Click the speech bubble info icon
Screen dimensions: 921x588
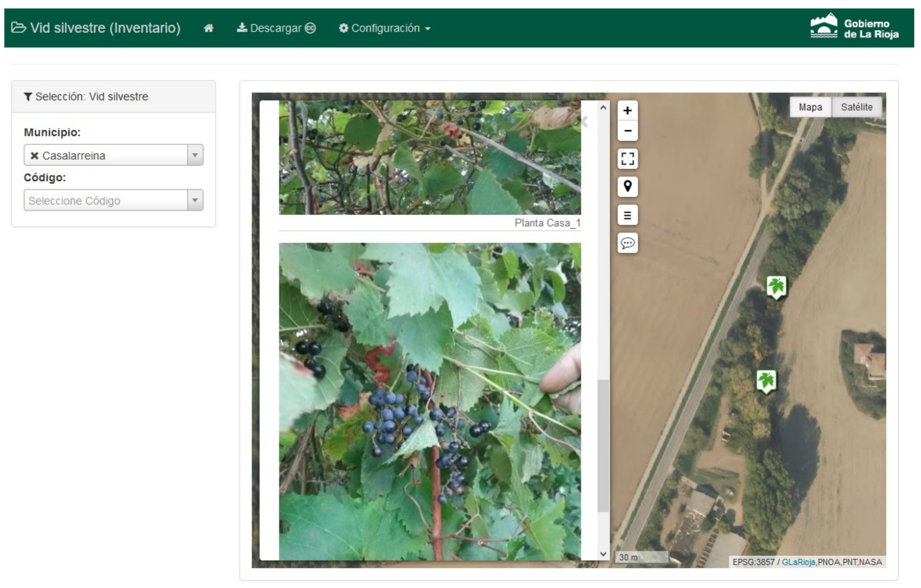tap(627, 243)
